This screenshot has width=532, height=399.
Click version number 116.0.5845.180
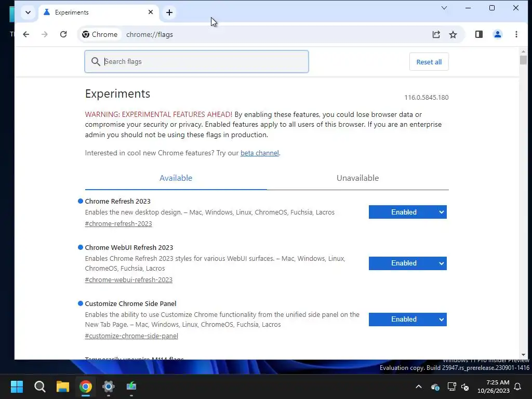[427, 97]
